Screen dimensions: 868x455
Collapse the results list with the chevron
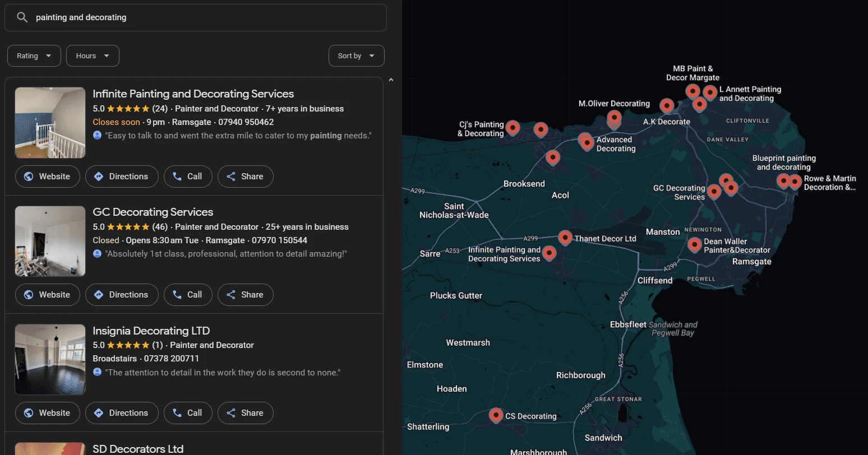[x=391, y=80]
